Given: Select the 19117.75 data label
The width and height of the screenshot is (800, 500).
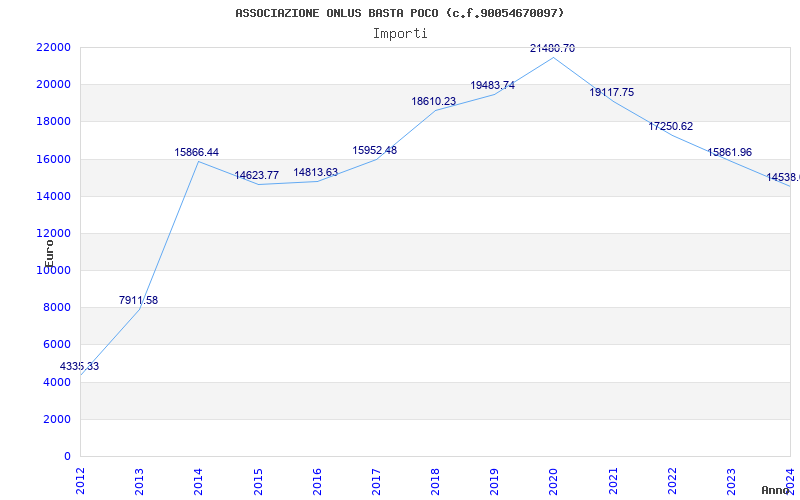Looking at the screenshot, I should click(x=612, y=92).
